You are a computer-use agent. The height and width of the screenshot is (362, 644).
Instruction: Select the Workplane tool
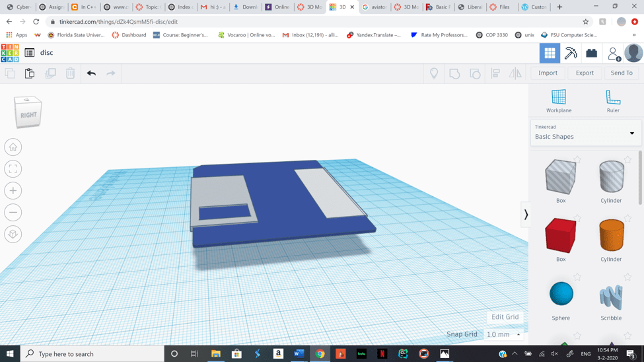pyautogui.click(x=559, y=101)
